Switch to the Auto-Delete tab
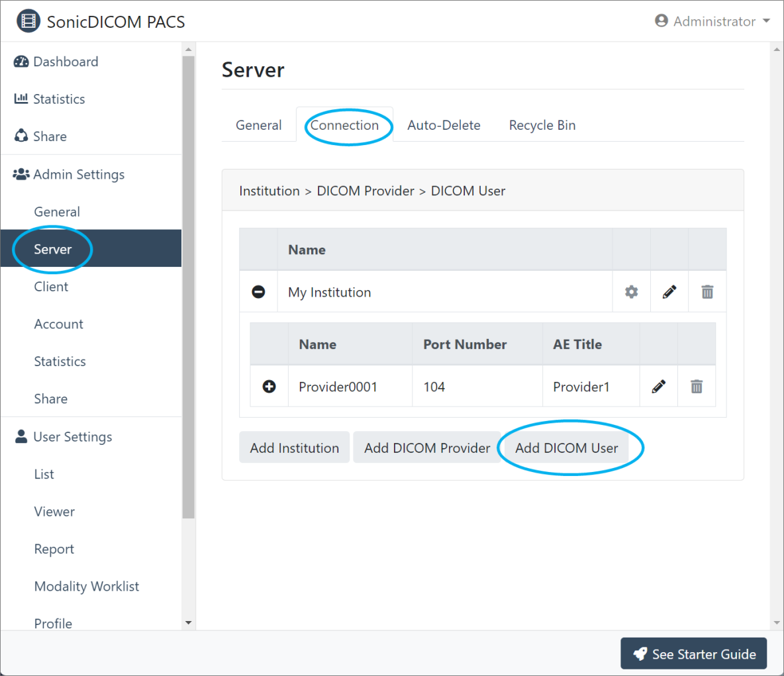The width and height of the screenshot is (784, 676). pos(444,124)
